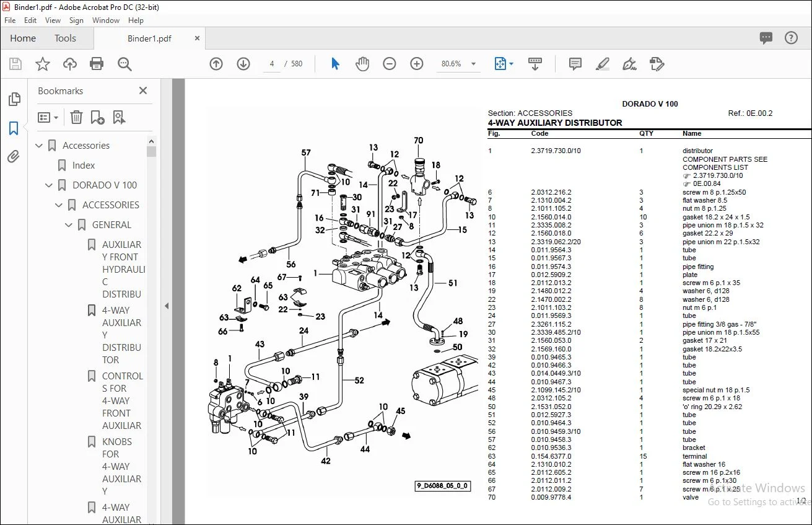
Task: Select part code 2.0312.216.2
Action: 551,192
